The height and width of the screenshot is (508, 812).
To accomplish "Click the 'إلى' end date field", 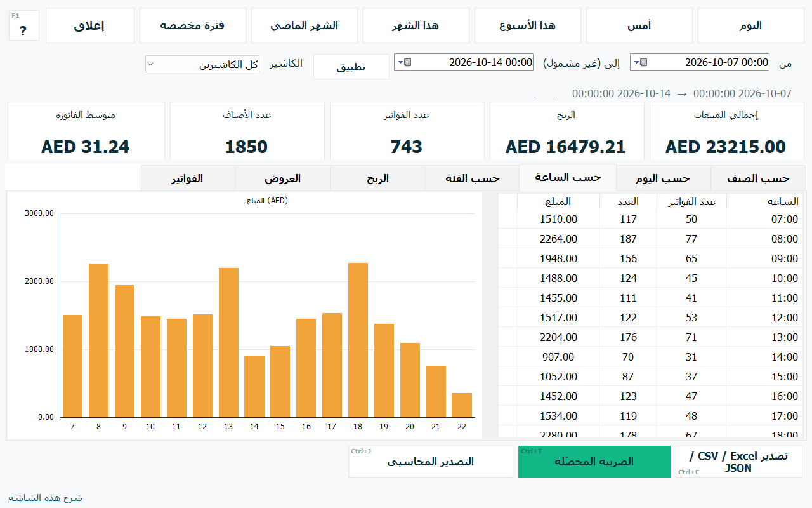I will [x=463, y=62].
